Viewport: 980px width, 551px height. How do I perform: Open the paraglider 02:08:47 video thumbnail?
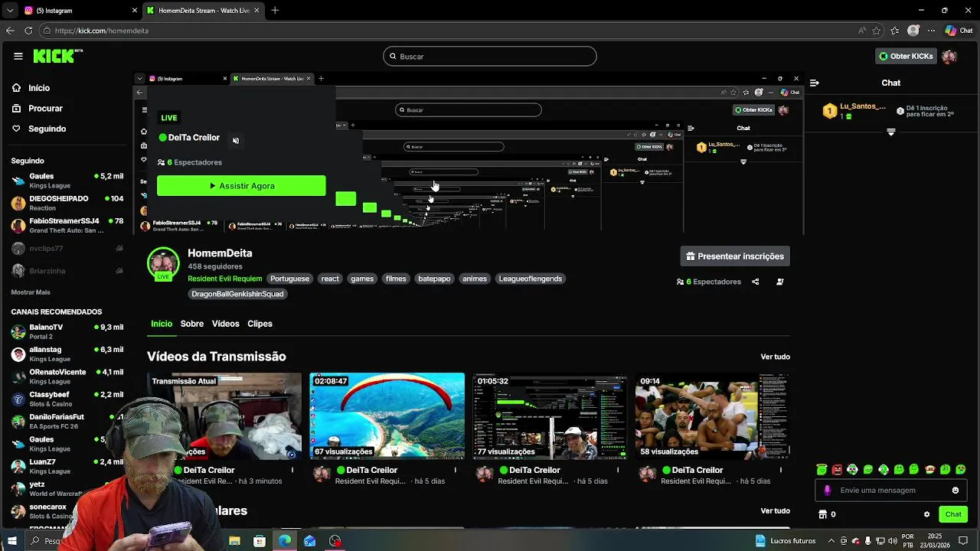click(387, 416)
